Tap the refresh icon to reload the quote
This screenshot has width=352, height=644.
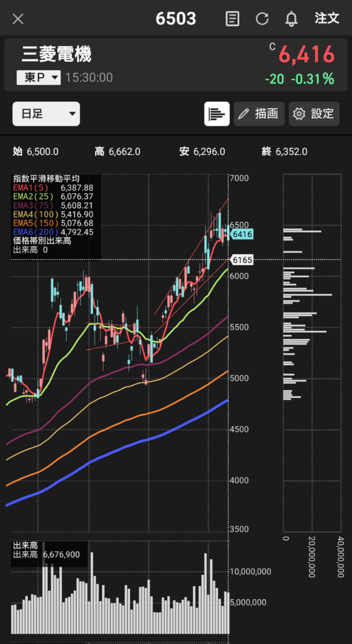tap(262, 19)
